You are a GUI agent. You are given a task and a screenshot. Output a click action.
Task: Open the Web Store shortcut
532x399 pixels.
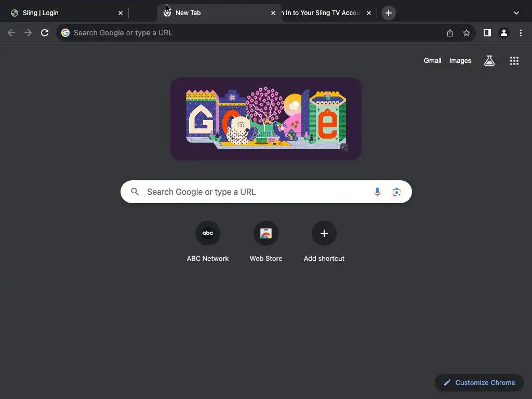tap(266, 242)
